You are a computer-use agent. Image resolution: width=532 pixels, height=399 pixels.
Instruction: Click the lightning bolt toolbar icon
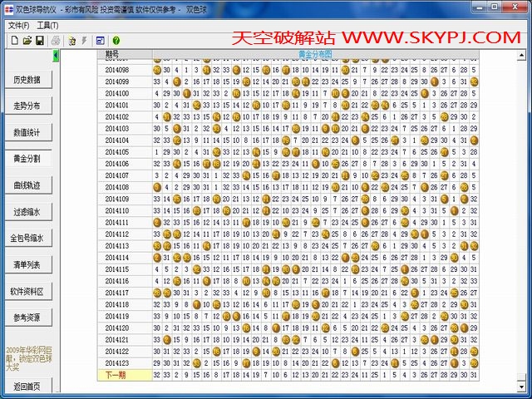click(84, 40)
